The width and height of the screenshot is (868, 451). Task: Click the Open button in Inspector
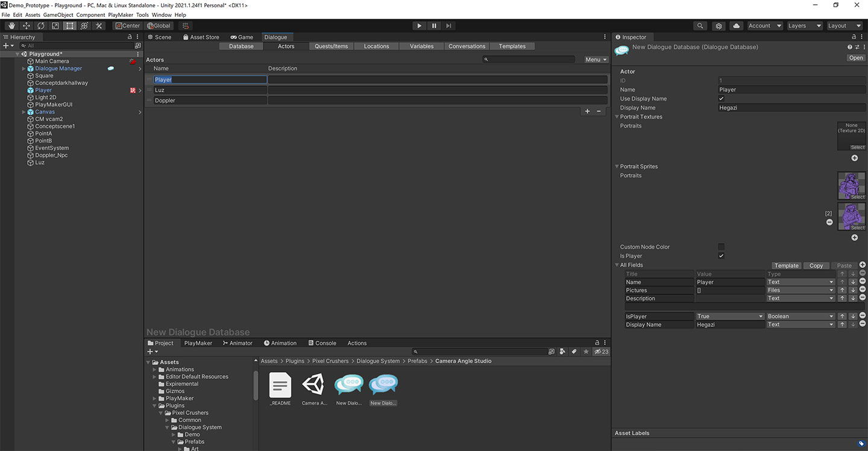[856, 58]
